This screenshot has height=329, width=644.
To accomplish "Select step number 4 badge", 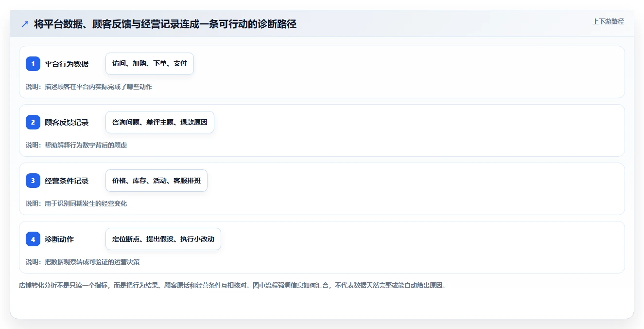I will (33, 239).
